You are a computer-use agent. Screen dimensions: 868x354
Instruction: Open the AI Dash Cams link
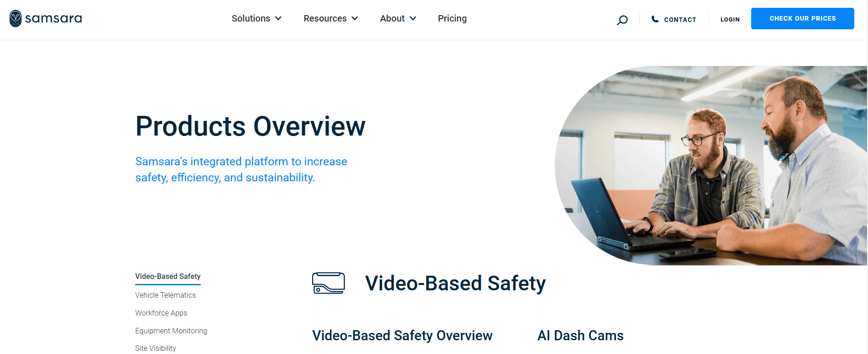click(x=580, y=335)
